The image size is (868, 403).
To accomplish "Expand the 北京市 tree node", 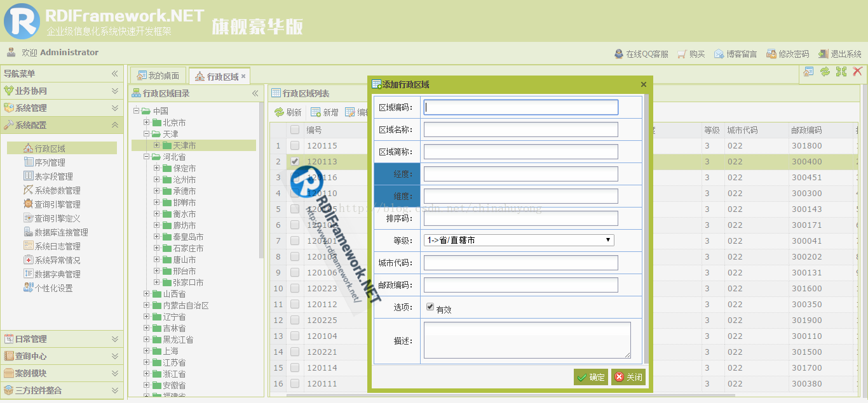I will pyautogui.click(x=147, y=122).
